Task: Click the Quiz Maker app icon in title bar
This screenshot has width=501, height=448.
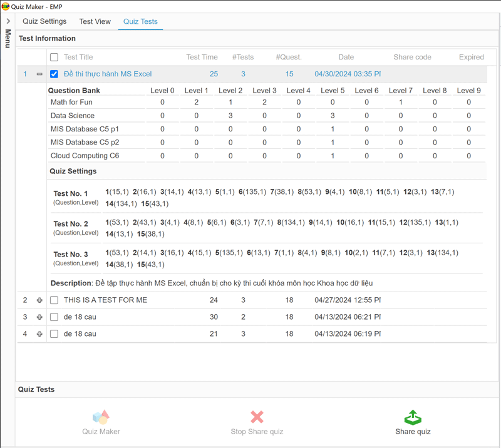Action: pos(5,6)
